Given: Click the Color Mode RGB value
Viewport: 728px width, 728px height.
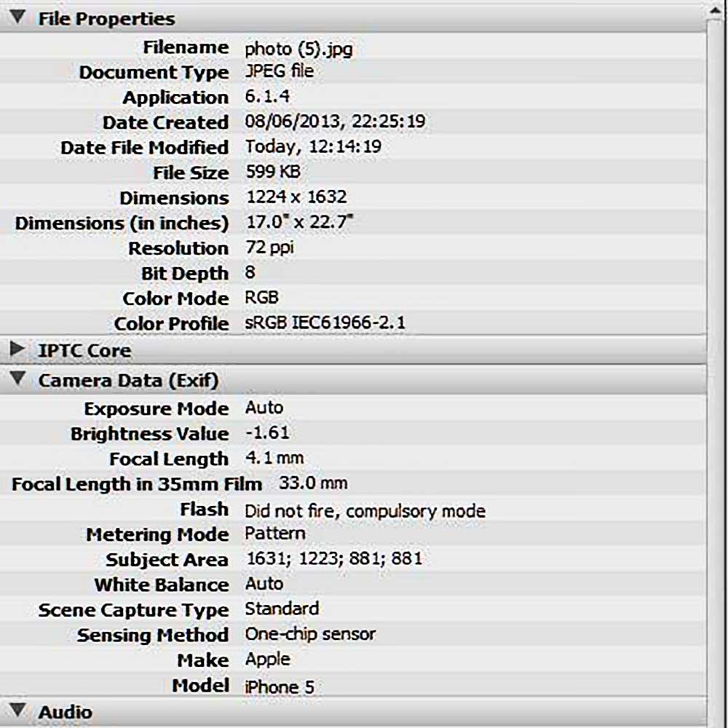Looking at the screenshot, I should (x=261, y=298).
